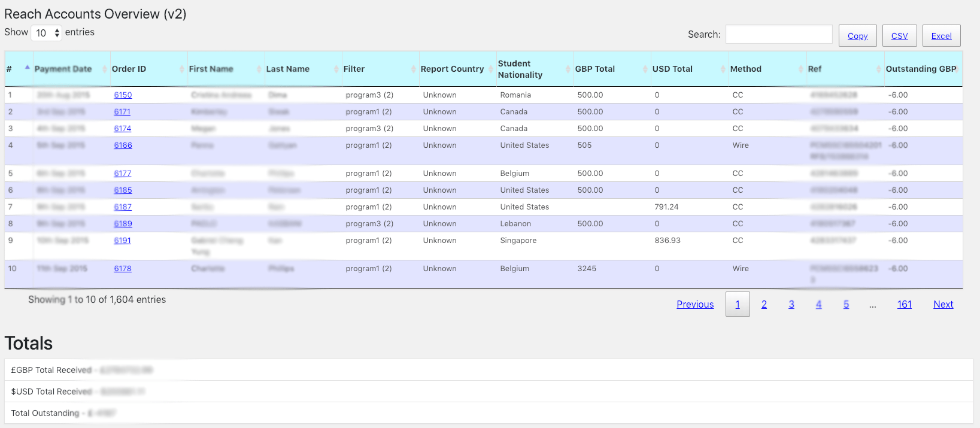Go to page 5
Viewport: 980px width, 428px height.
846,304
